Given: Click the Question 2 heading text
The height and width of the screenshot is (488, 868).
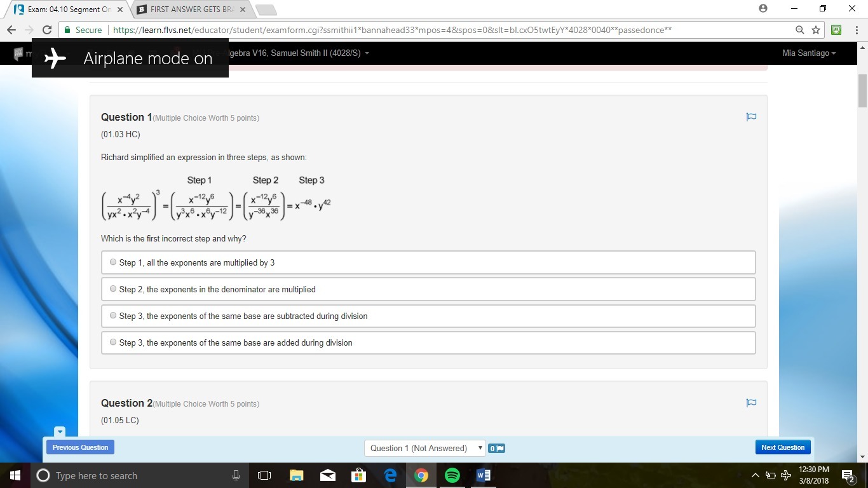Looking at the screenshot, I should [x=126, y=403].
